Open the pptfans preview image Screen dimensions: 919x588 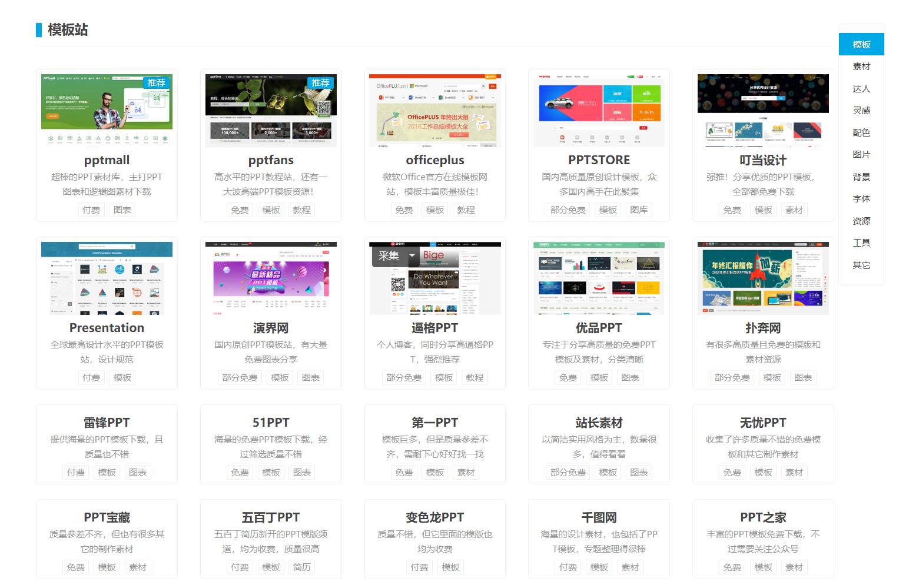271,110
